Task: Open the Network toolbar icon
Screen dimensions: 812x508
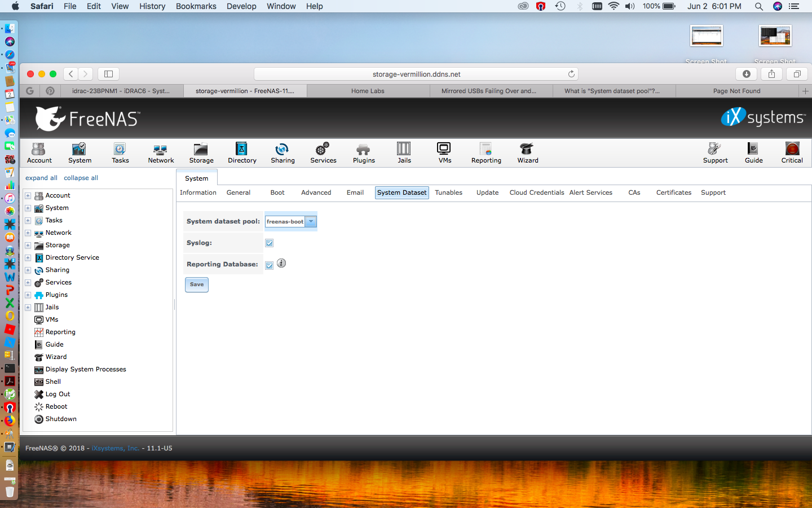Action: click(x=161, y=152)
